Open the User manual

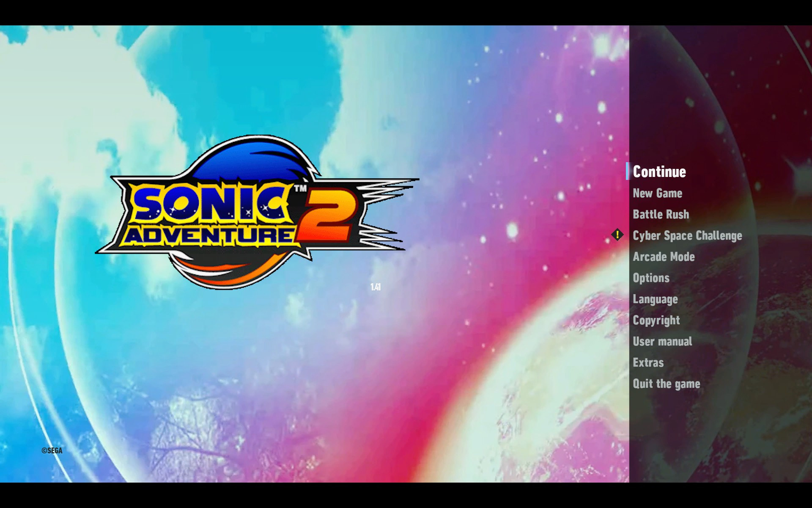pyautogui.click(x=662, y=342)
